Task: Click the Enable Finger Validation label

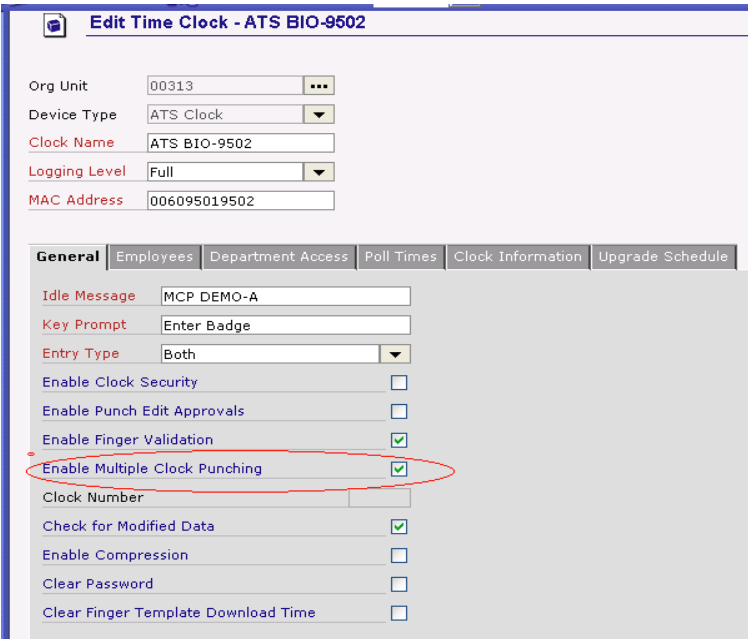Action: pyautogui.click(x=127, y=440)
